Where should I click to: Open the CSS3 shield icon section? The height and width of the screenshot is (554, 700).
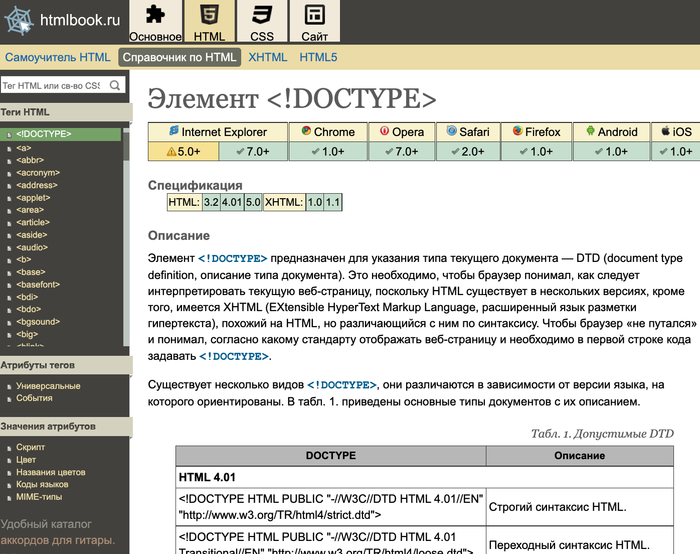[x=262, y=14]
